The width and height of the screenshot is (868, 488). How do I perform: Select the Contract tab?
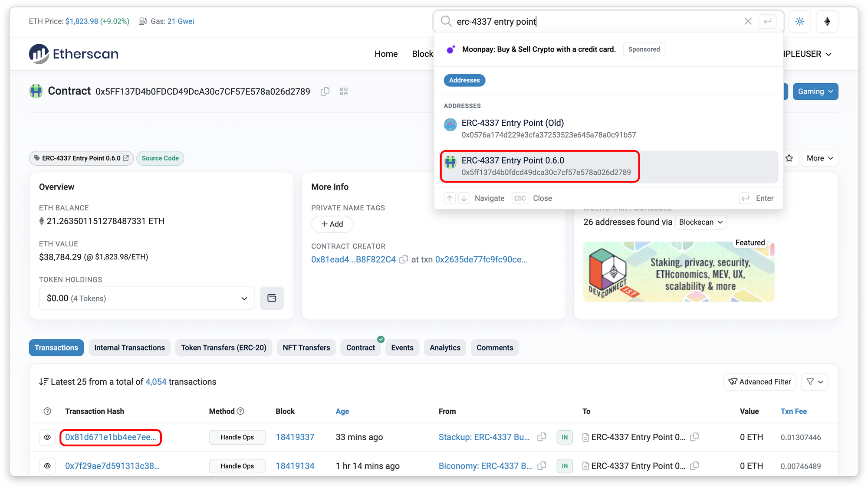pyautogui.click(x=361, y=348)
